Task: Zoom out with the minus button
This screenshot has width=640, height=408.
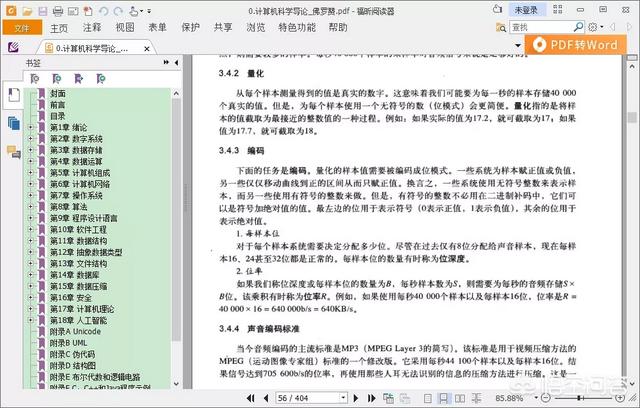Action: click(x=546, y=397)
